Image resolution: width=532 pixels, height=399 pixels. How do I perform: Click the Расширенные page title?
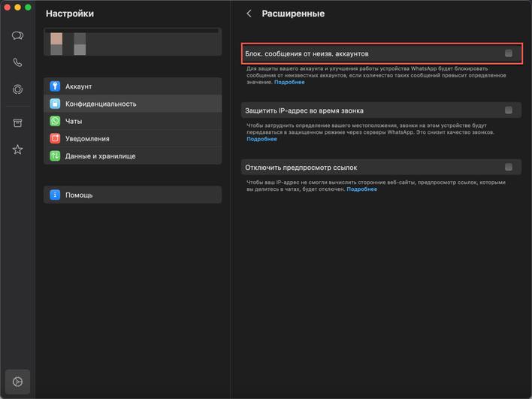click(293, 14)
